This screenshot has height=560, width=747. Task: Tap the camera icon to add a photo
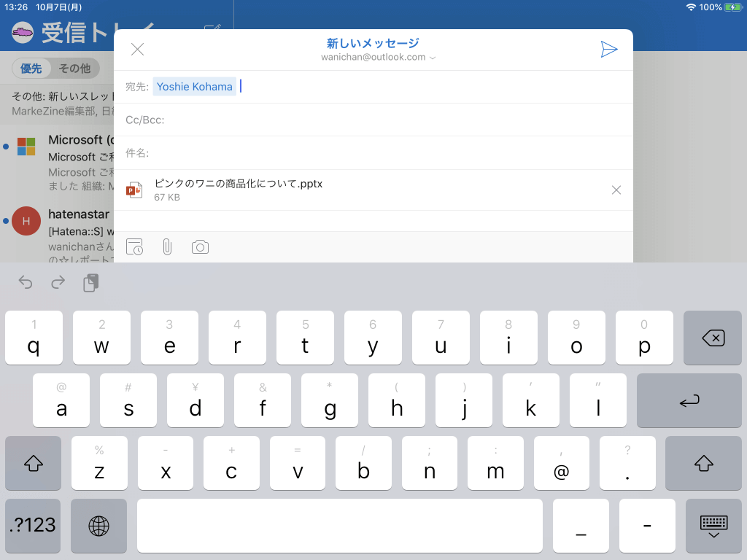click(x=200, y=247)
